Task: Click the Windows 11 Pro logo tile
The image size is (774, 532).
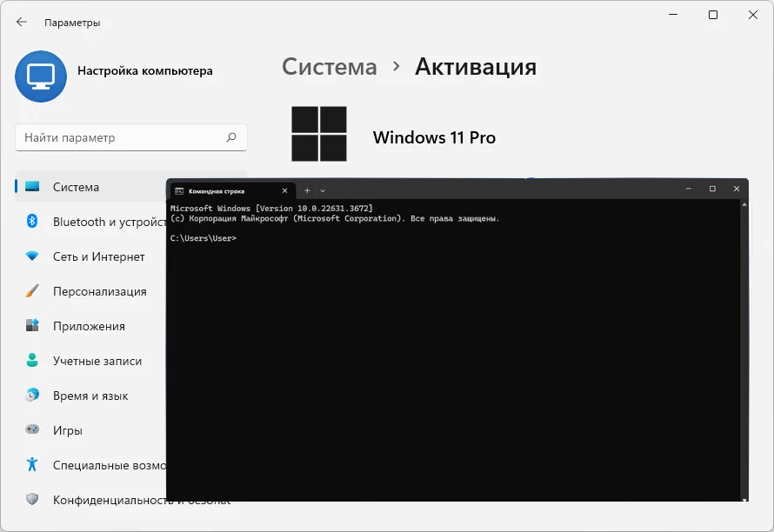Action: coord(318,135)
